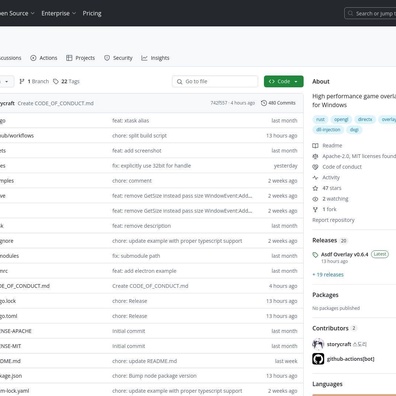The image size is (396, 396).
Task: Open commit 'fix: submodule path'
Action: [x=136, y=256]
